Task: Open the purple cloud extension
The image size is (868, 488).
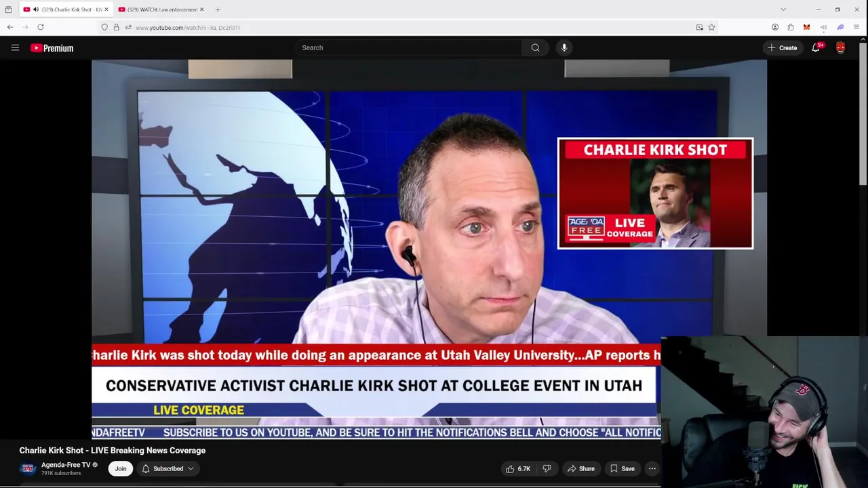Action: click(x=840, y=27)
